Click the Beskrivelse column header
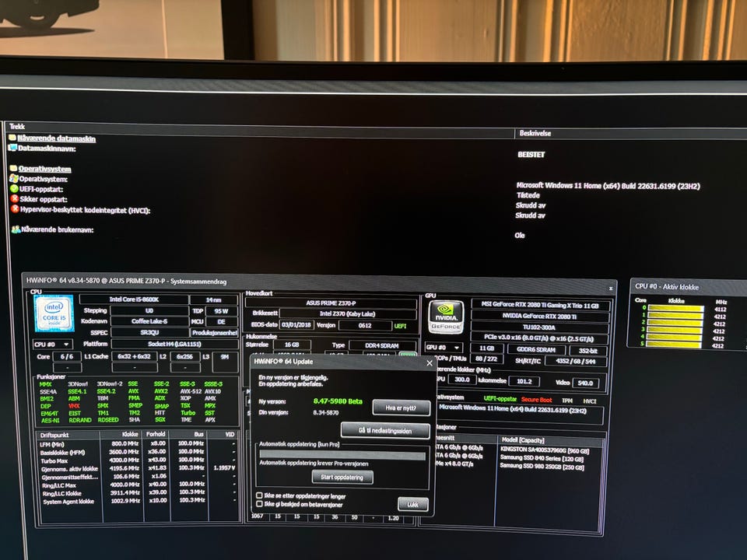This screenshot has width=747, height=560. [535, 133]
